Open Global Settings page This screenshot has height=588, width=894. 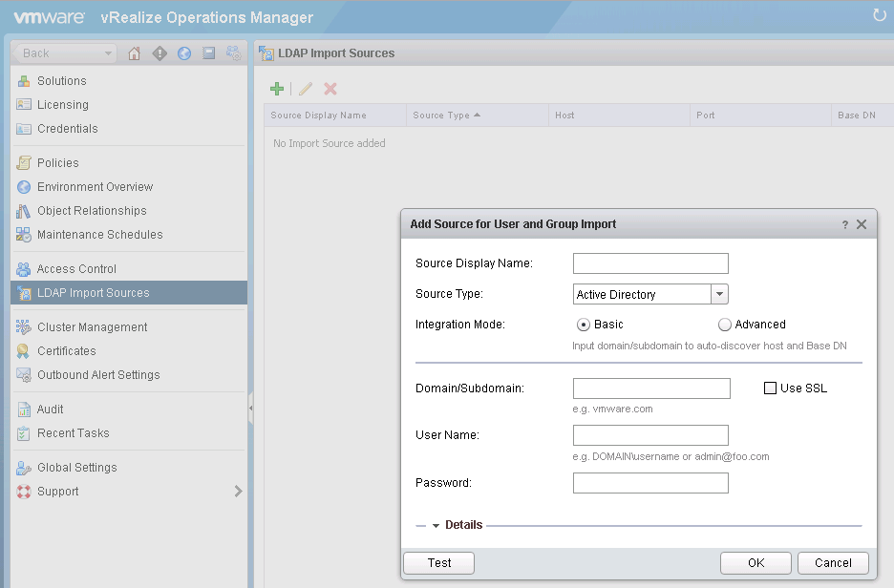(77, 467)
